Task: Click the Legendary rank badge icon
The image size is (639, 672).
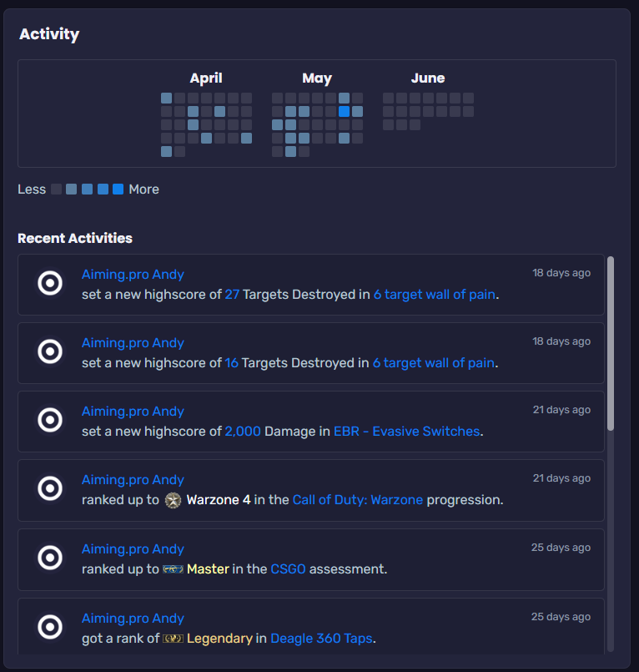Action: 173,639
